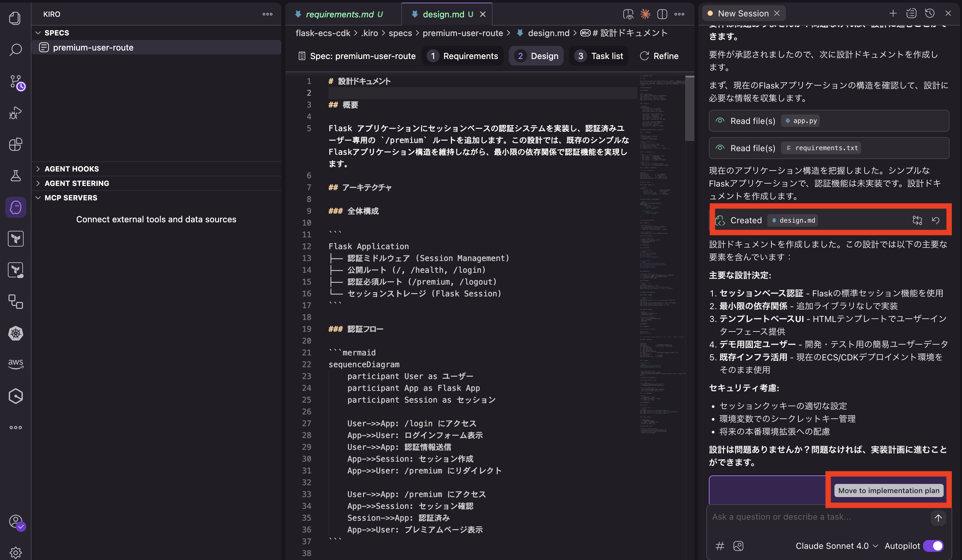Click the hash context icon in chat input
The image size is (962, 560).
720,546
